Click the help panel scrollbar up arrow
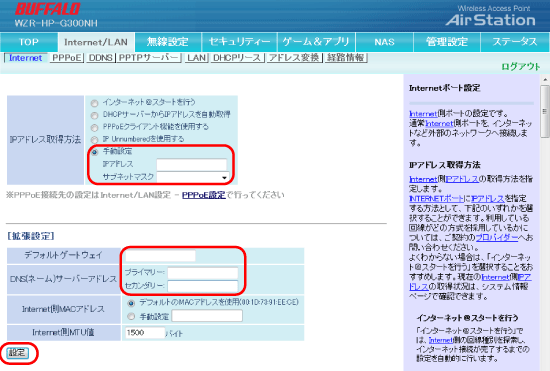The image size is (550, 371). (545, 80)
